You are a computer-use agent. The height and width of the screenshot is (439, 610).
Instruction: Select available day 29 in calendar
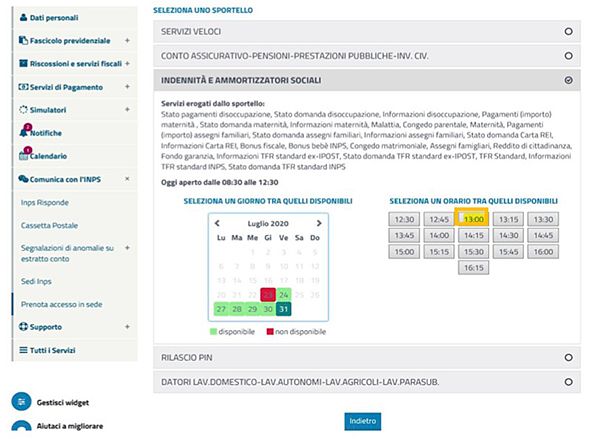click(x=252, y=309)
